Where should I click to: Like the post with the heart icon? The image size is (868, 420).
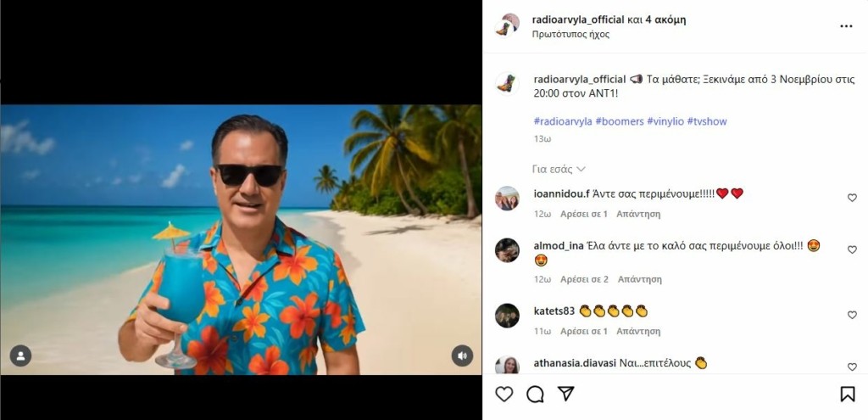[504, 394]
